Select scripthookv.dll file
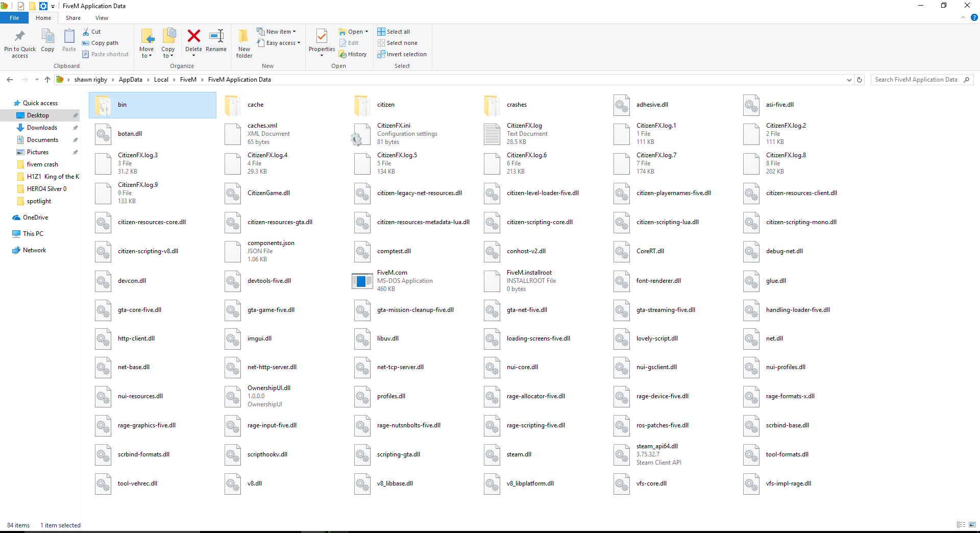Screen dimensions: 980x533 [x=267, y=454]
